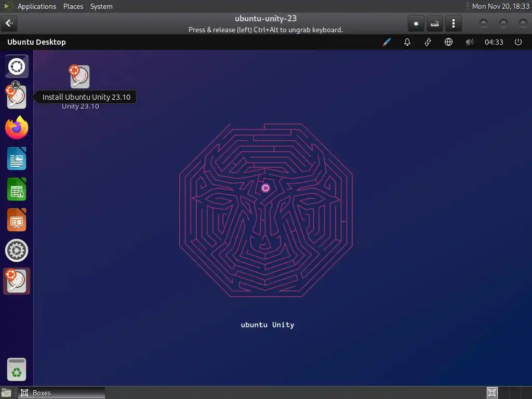Click the paintbrush indicator in Unity panel

click(x=387, y=42)
